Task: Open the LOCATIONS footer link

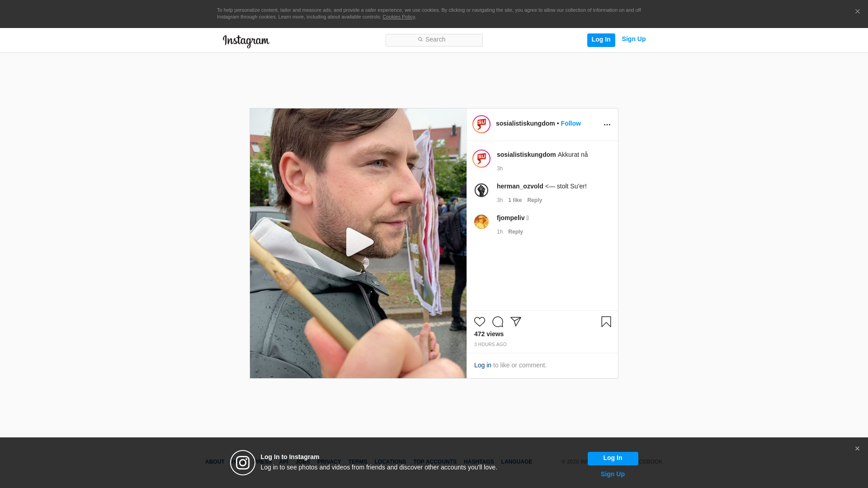Action: [390, 462]
